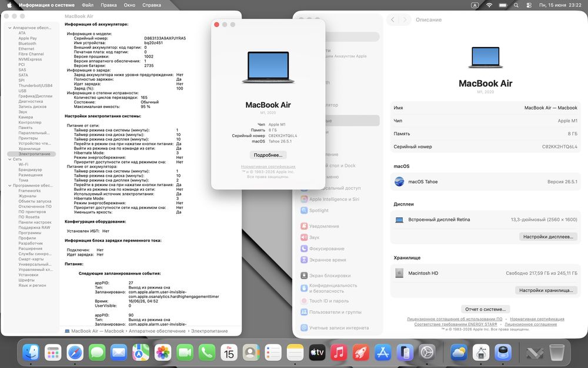
Task: Click the macOS Tahoe icon in Description
Action: [399, 181]
